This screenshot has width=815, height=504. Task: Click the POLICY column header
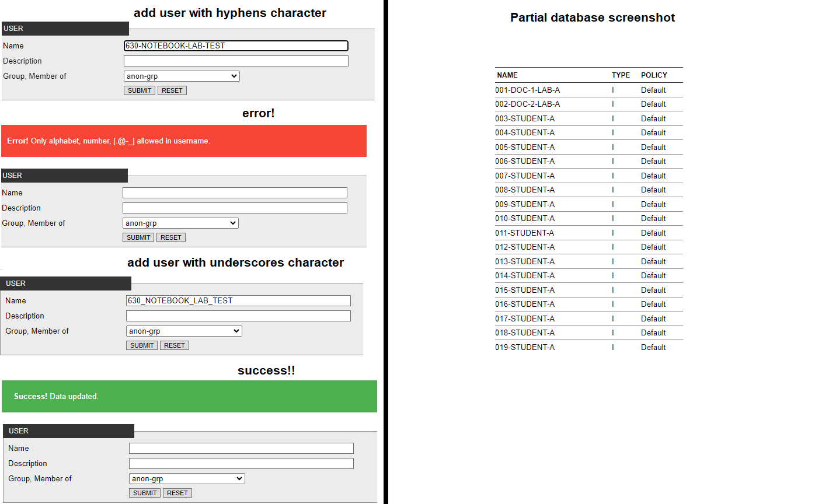(654, 75)
